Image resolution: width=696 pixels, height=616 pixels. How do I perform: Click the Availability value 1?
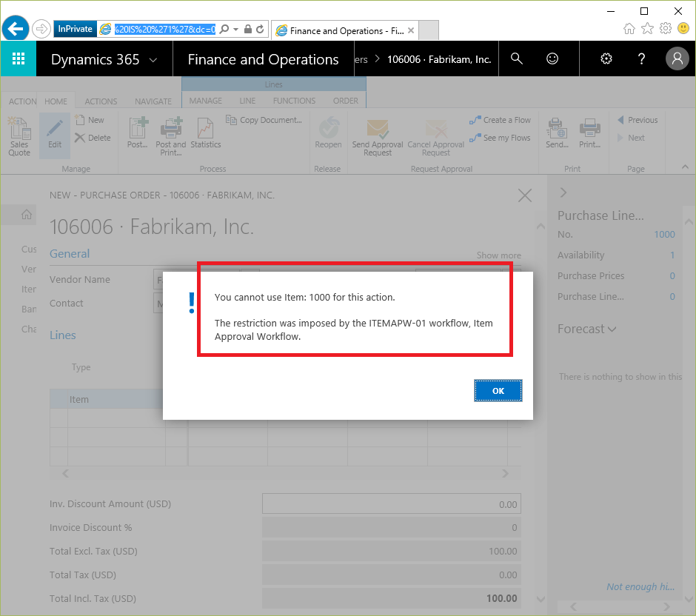coord(672,255)
